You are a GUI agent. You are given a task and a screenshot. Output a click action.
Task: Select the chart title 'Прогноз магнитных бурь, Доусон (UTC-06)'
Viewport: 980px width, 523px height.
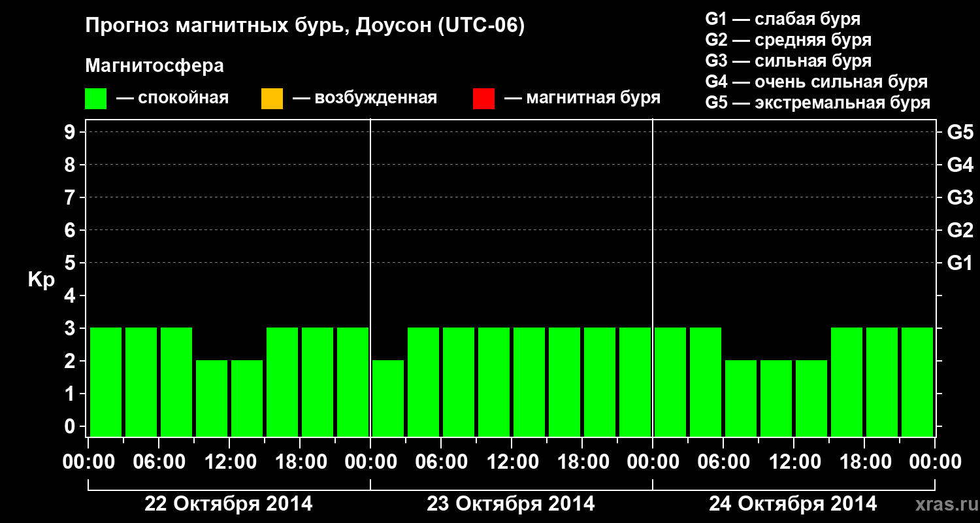click(x=305, y=26)
